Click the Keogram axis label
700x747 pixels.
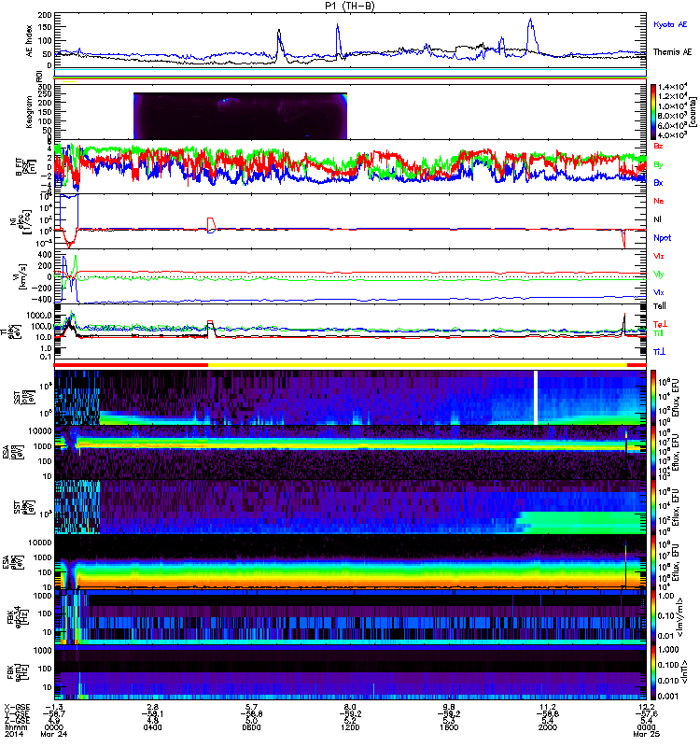(x=29, y=112)
